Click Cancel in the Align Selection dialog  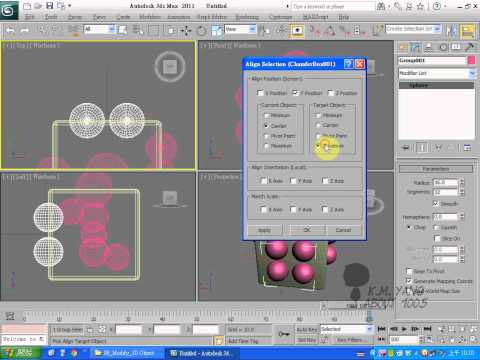pyautogui.click(x=343, y=230)
